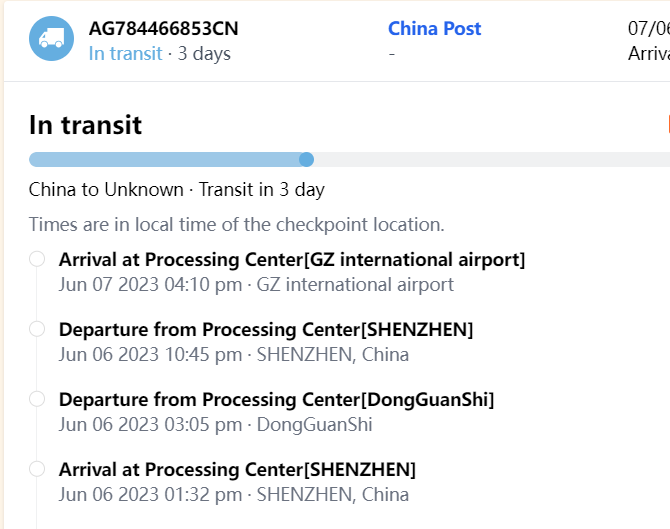The image size is (670, 529).
Task: Click the Arrival at Processing Center[SHENZHEN] title
Action: [x=237, y=470]
